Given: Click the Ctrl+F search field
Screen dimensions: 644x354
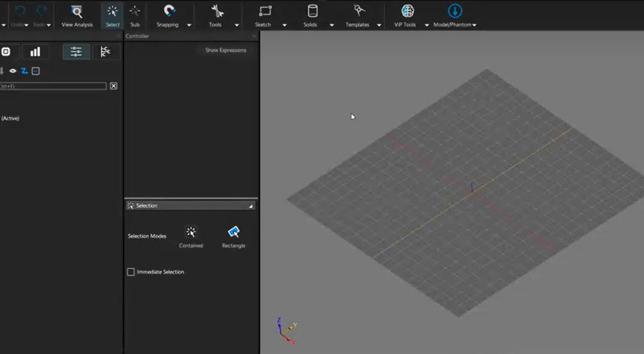Looking at the screenshot, I should 53,86.
